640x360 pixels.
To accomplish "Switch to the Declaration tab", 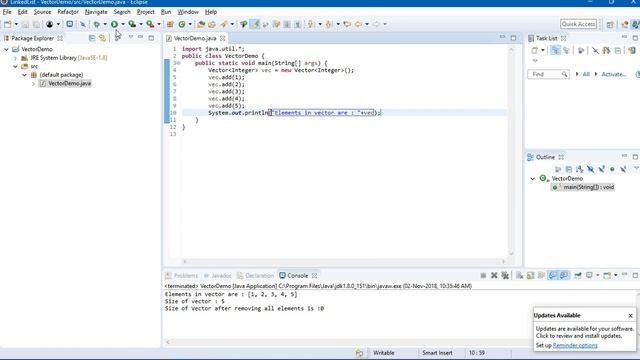I will (x=255, y=276).
